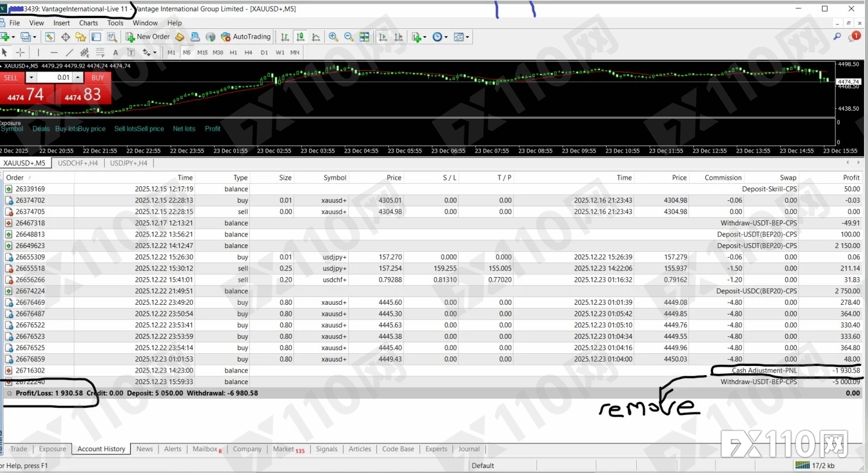Open the Charts menu
The image size is (868, 473).
(x=88, y=23)
